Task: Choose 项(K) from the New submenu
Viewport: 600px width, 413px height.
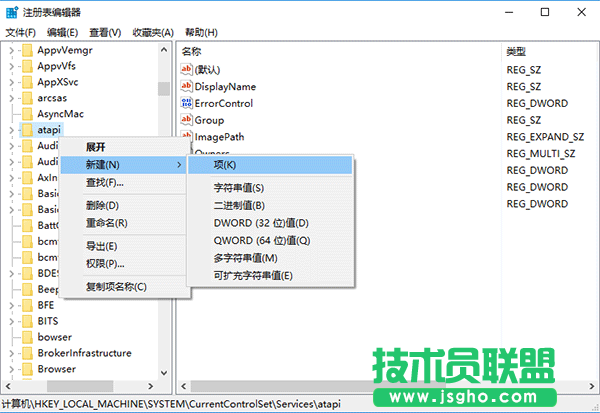Action: 224,164
